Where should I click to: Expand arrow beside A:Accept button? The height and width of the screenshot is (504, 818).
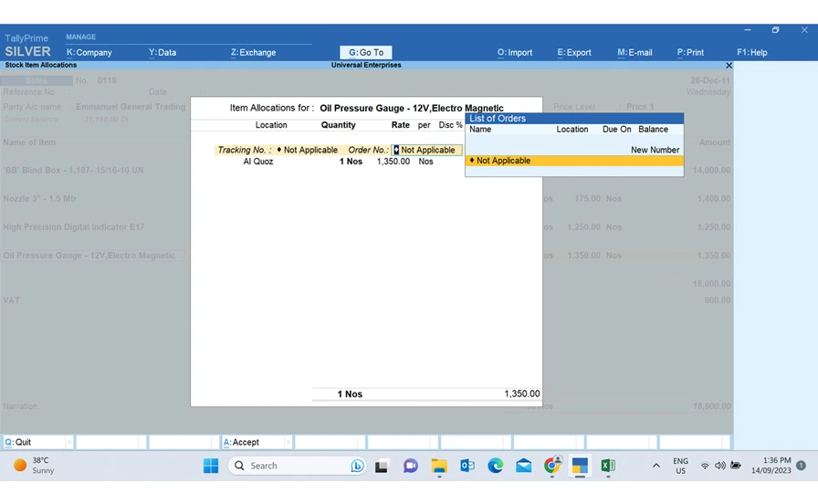[288, 442]
